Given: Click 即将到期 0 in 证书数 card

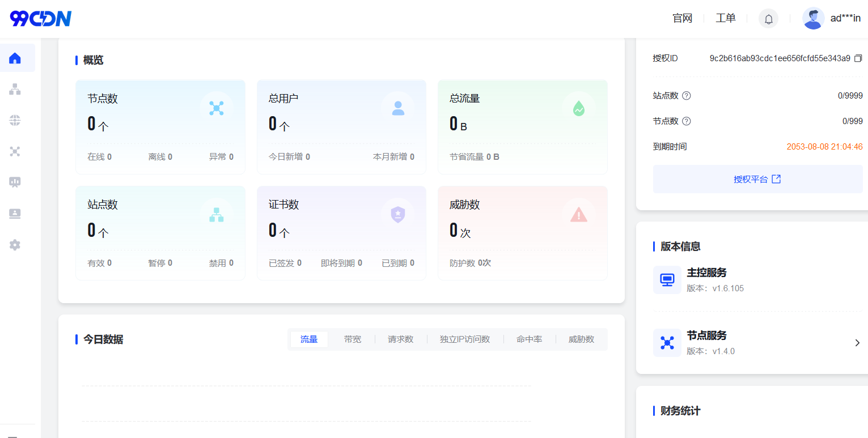Looking at the screenshot, I should pyautogui.click(x=341, y=263).
